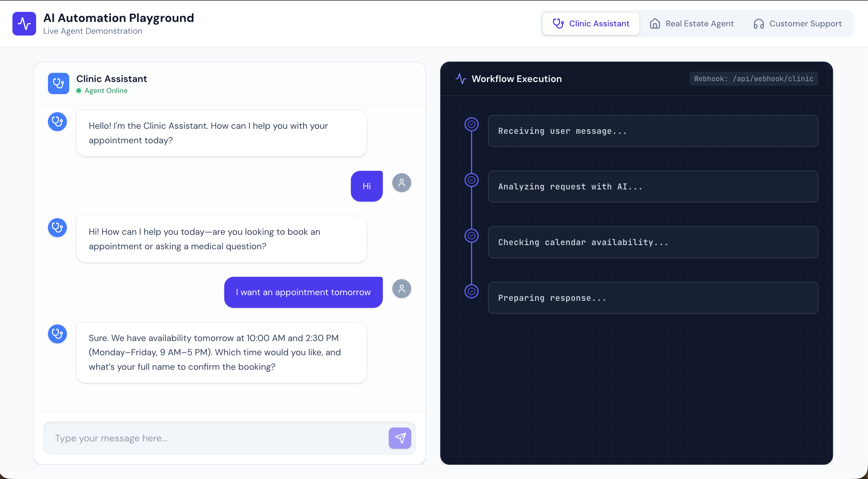Click the user avatar beside "Hi" message
Image resolution: width=868 pixels, height=479 pixels.
tap(401, 183)
